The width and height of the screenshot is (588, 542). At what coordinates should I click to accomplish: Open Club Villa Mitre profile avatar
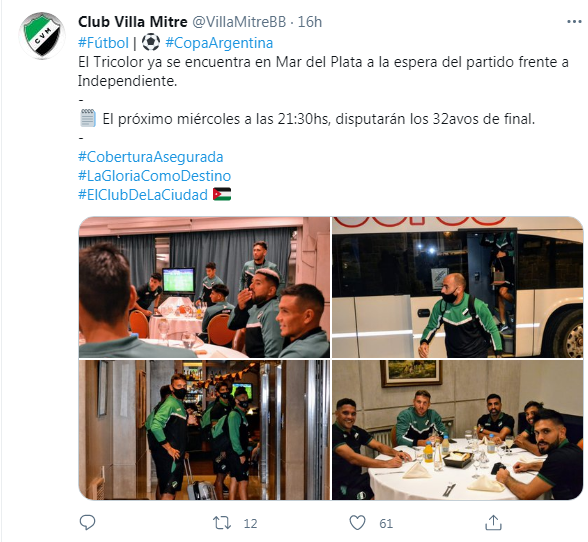(42, 36)
